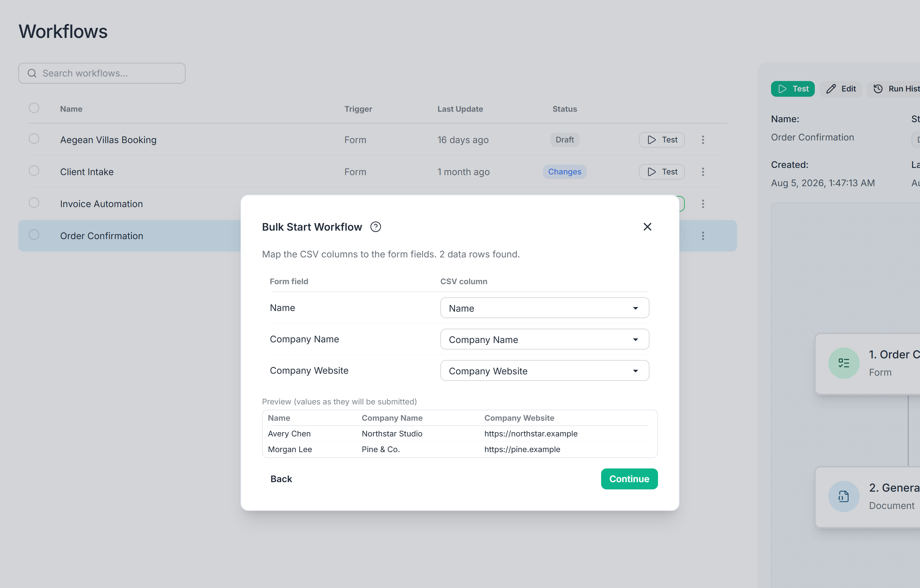Open more options for Invoice Automation
This screenshot has width=920, height=588.
pos(703,204)
